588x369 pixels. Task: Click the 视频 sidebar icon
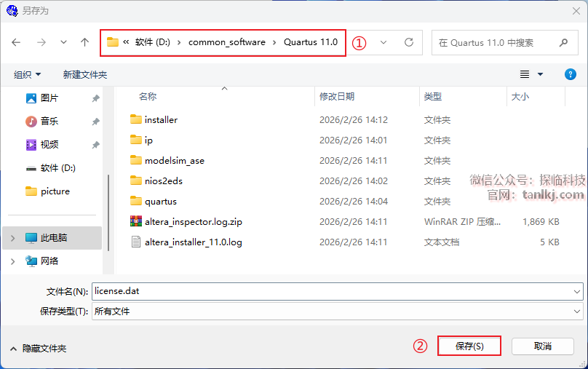click(x=31, y=145)
